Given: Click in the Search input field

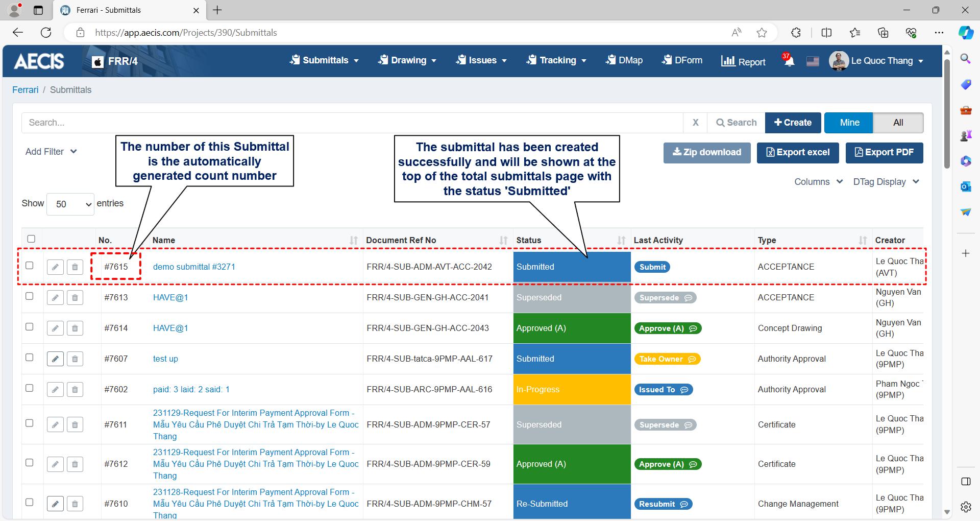Looking at the screenshot, I should [x=352, y=123].
